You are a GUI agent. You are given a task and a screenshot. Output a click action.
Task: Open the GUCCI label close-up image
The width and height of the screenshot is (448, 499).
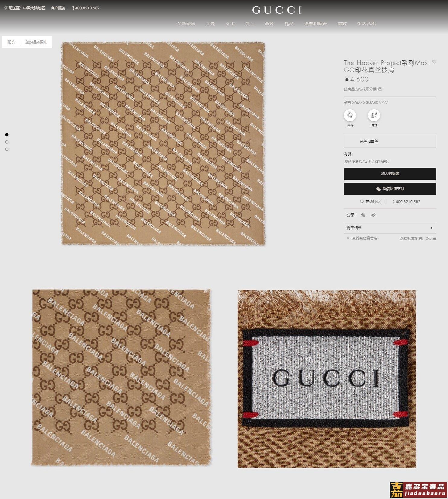tap(327, 379)
